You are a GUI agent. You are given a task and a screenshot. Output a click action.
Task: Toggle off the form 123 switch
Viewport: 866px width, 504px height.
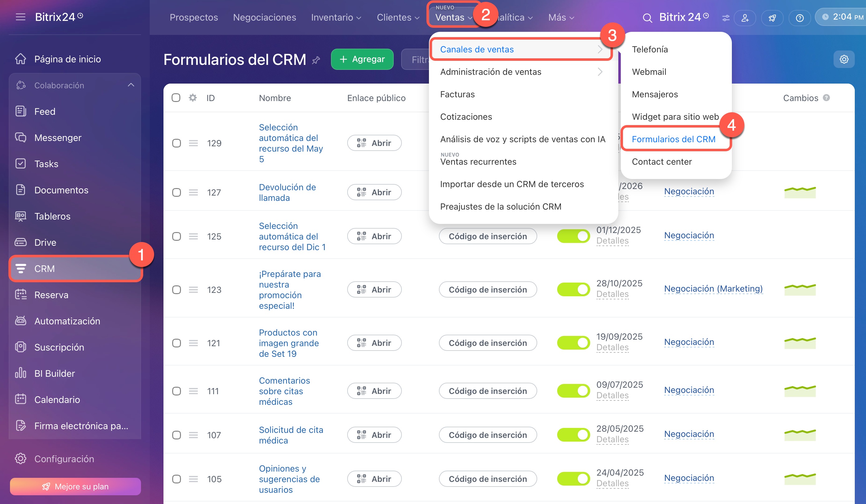(573, 290)
